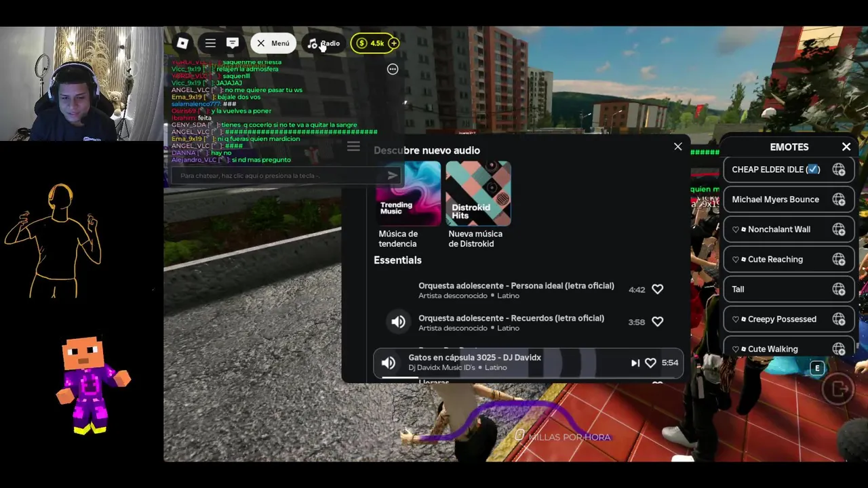The width and height of the screenshot is (868, 488).
Task: Favorite the Recuerdos song heart
Action: tap(657, 322)
